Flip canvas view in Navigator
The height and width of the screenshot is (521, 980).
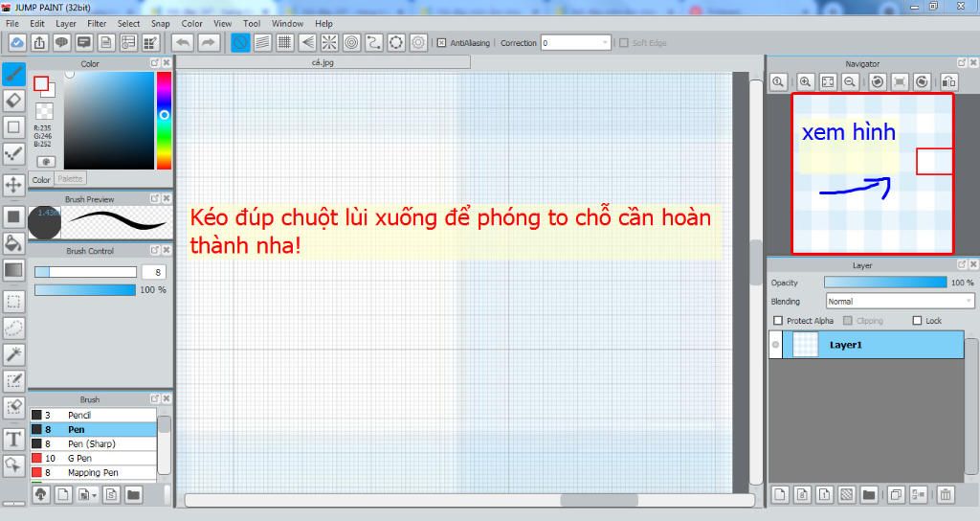click(x=948, y=82)
